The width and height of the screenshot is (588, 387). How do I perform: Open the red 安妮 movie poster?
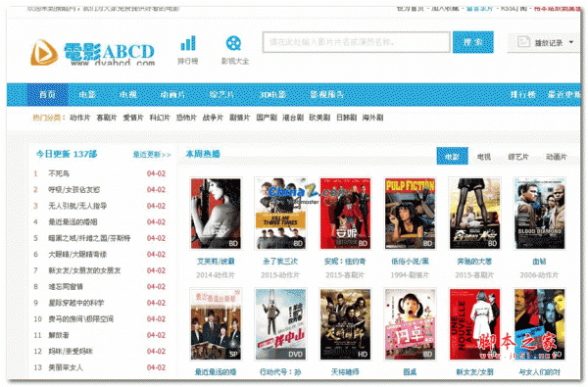click(345, 214)
